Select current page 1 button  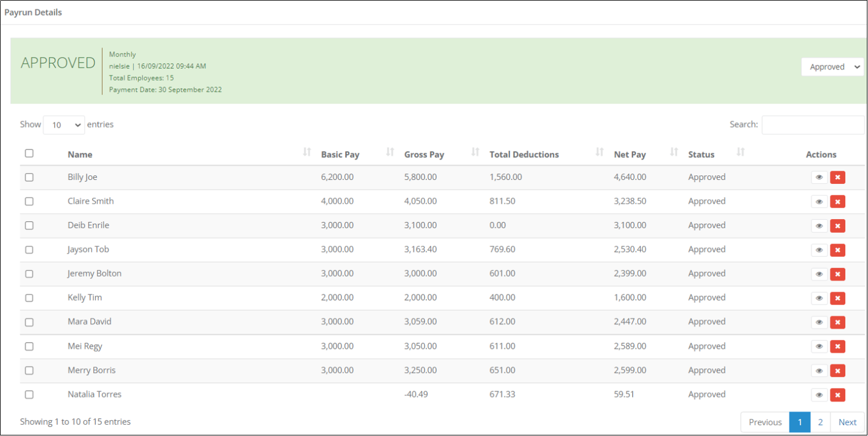click(800, 422)
